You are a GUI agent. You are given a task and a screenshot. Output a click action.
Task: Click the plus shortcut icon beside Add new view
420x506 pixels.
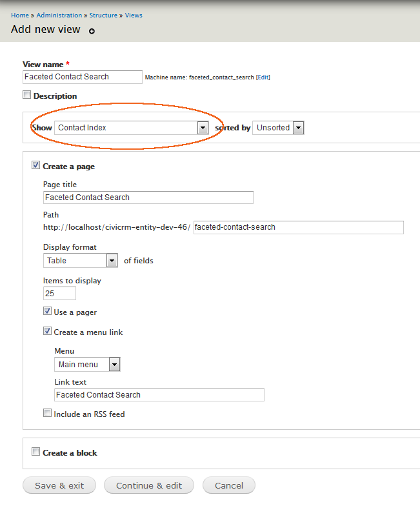pos(92,31)
